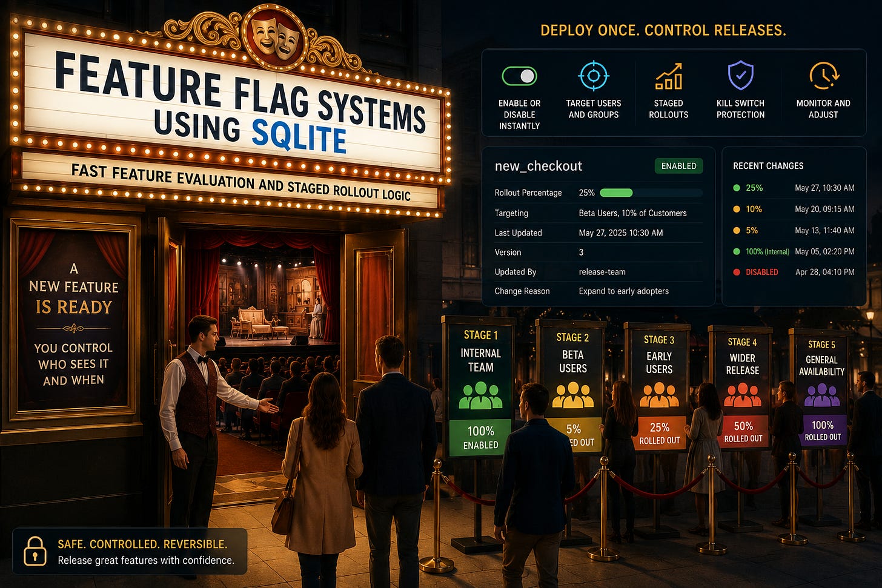Click the 50% ROLLED OUT block on Stage 4
Viewport: 882px width, 588px height.
[743, 431]
